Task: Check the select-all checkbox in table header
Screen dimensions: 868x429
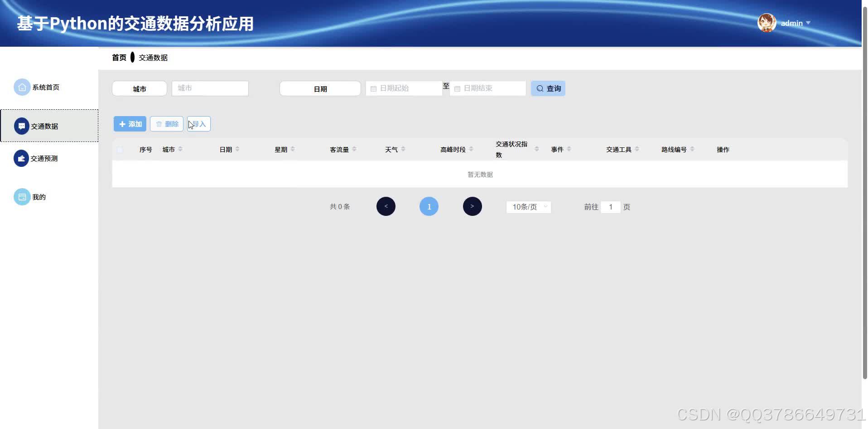Action: click(x=120, y=150)
